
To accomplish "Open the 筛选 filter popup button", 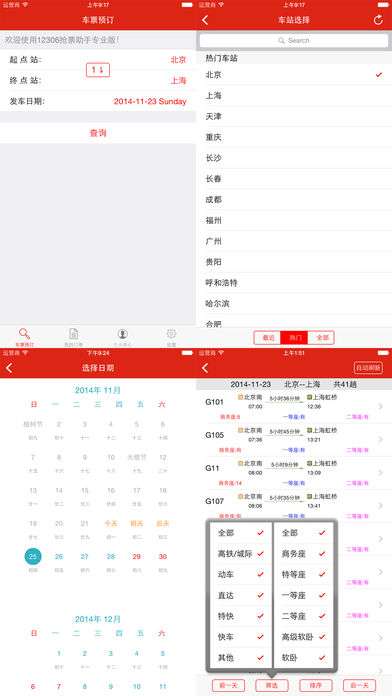I will click(x=272, y=685).
